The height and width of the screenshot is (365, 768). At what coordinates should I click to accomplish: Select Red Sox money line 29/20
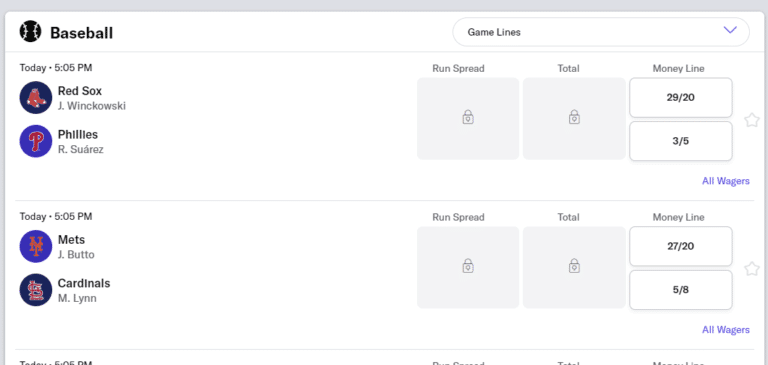click(681, 97)
